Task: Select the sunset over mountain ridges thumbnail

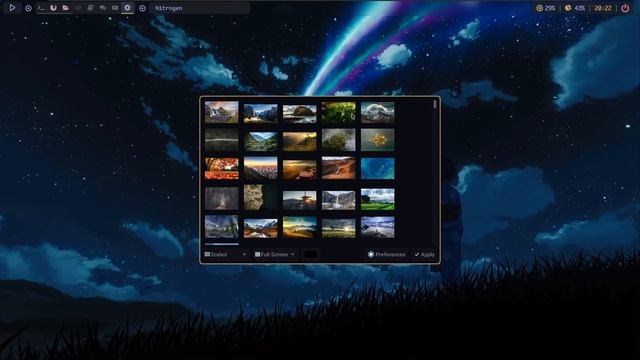Action: 260,168
